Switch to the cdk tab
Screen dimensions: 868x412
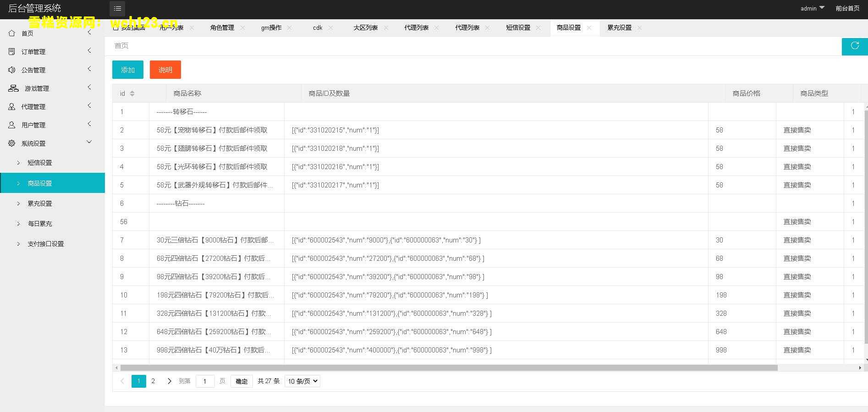pyautogui.click(x=318, y=28)
